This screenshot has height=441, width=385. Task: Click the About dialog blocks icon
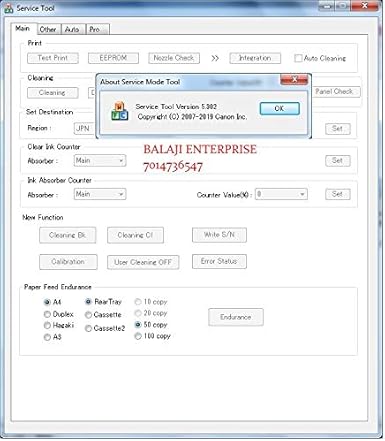119,111
